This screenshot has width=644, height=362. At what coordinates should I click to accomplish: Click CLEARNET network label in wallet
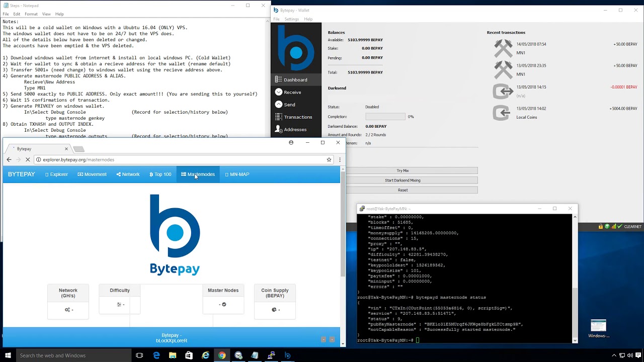[632, 227]
